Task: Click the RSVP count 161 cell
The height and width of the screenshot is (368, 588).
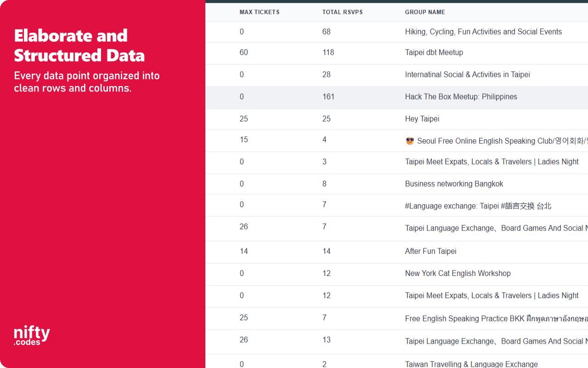Action: click(x=328, y=97)
